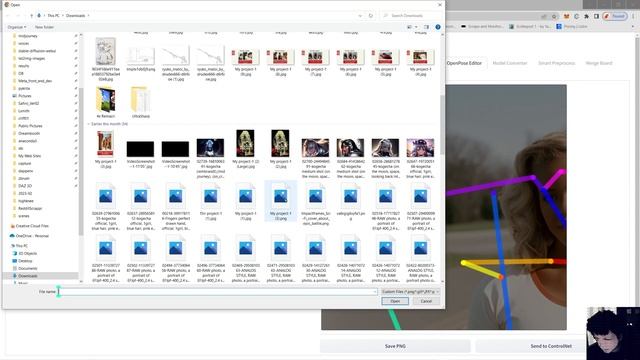Click the Back arrow in the Open dialog
This screenshot has height=360, width=640.
(x=8, y=16)
